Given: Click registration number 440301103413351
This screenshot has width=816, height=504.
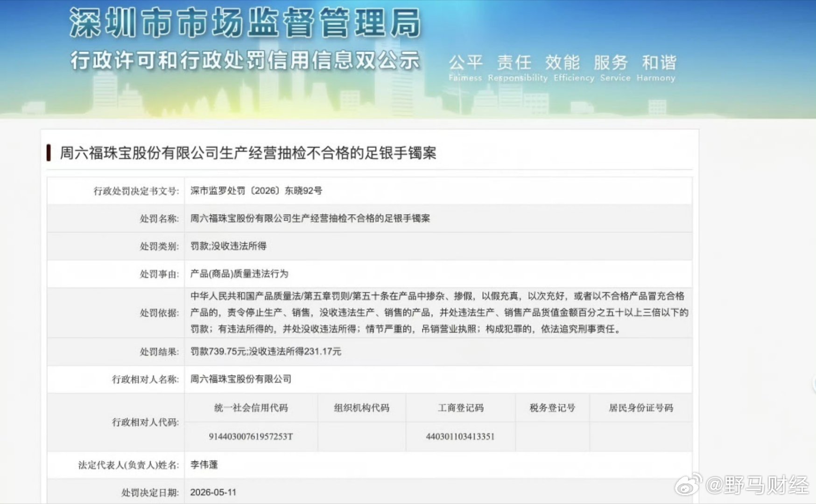Looking at the screenshot, I should (x=460, y=437).
